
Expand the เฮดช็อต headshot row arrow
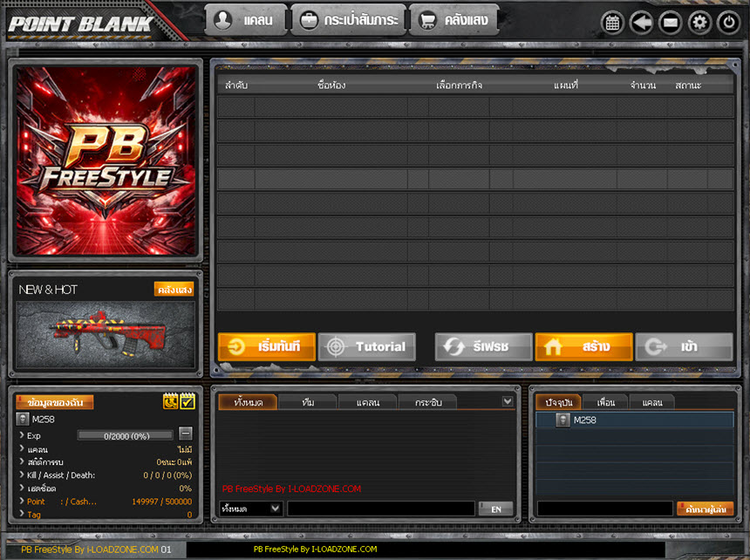click(x=22, y=488)
